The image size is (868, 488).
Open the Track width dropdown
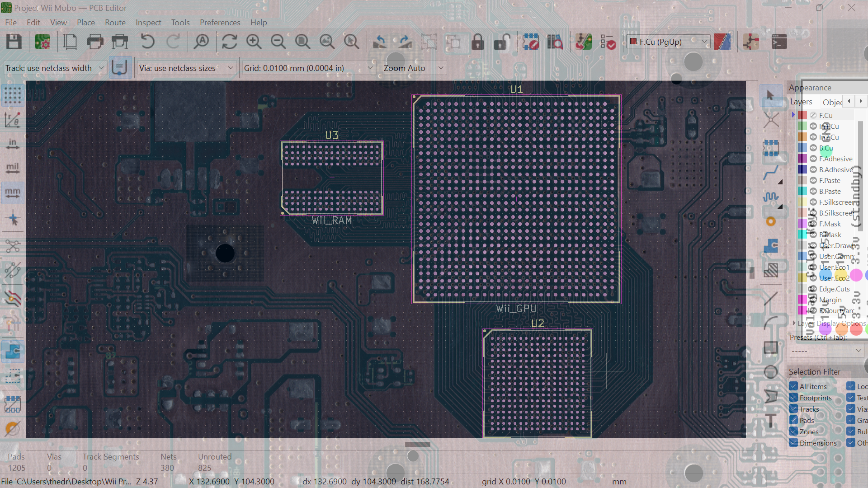[x=55, y=68]
